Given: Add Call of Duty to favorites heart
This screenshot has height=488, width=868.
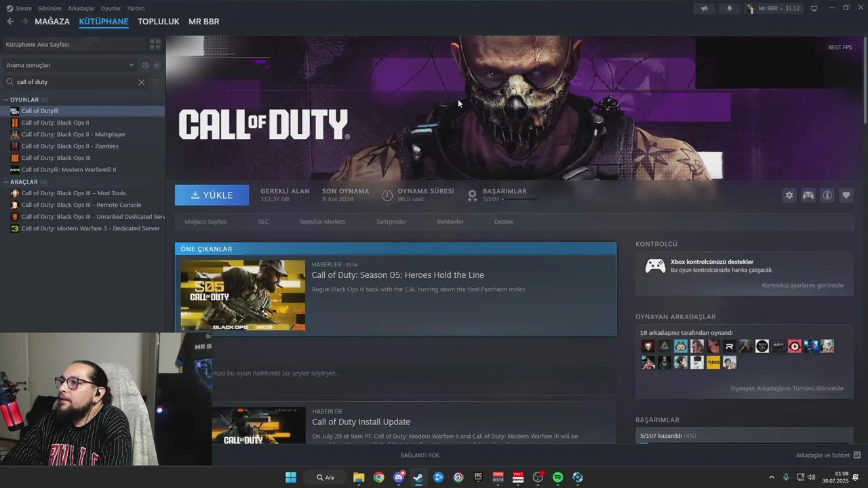Looking at the screenshot, I should 846,195.
